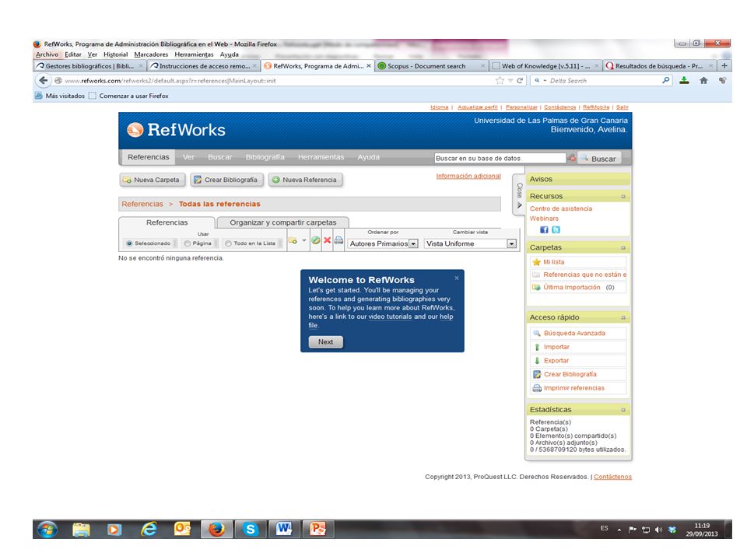
Task: Open the add-to-folder dropdown arrow
Action: tap(304, 240)
